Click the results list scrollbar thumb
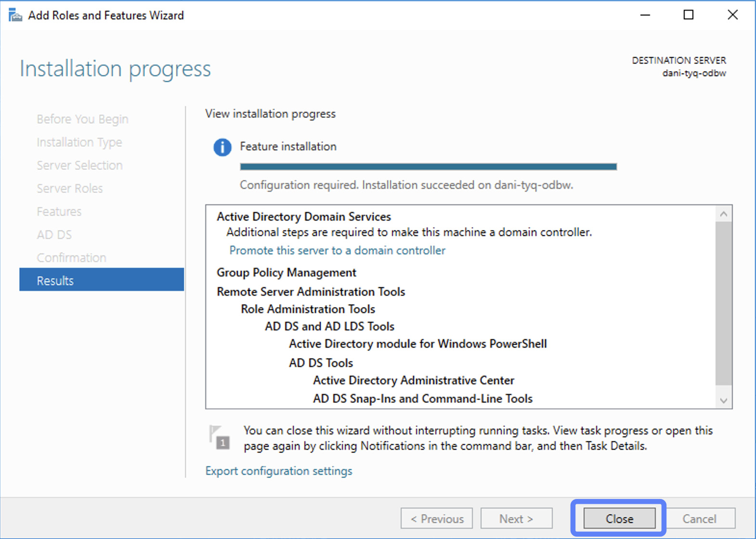This screenshot has height=539, width=756. [723, 303]
